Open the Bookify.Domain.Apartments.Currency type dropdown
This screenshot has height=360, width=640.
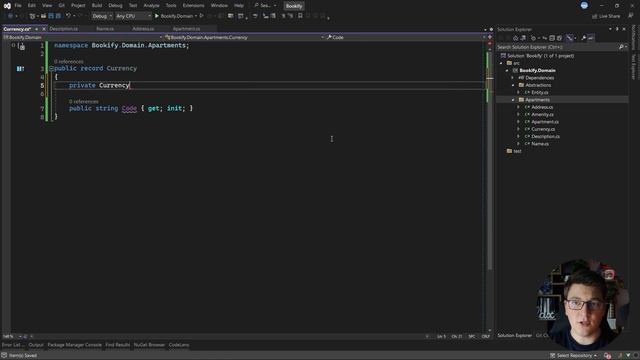click(x=244, y=37)
